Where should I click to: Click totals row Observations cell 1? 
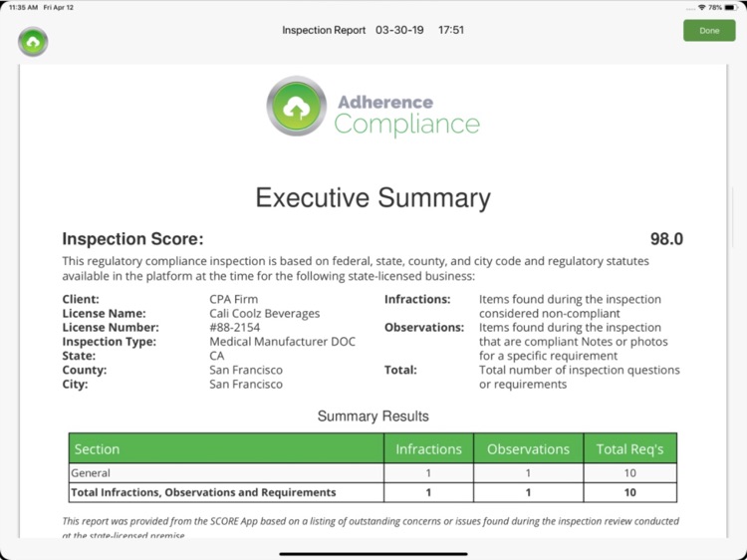[528, 492]
